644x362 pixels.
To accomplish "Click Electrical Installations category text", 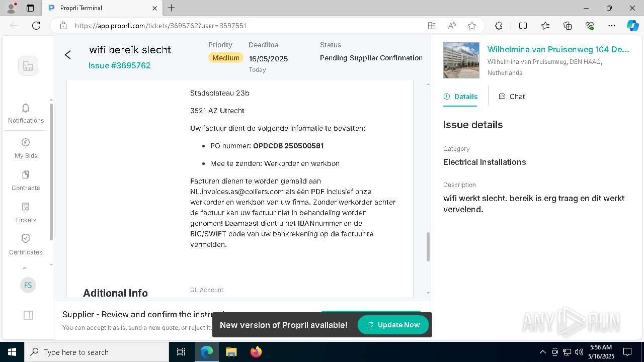I will pos(485,162).
